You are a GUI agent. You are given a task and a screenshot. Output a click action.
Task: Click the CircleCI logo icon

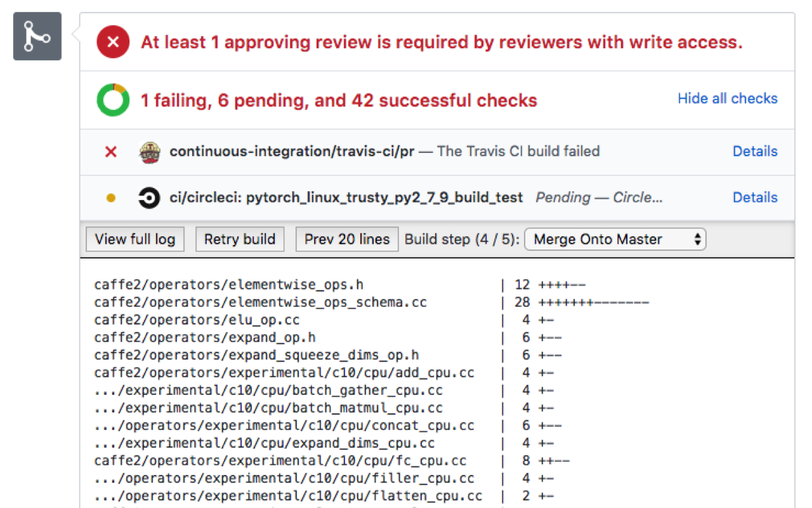click(x=149, y=198)
